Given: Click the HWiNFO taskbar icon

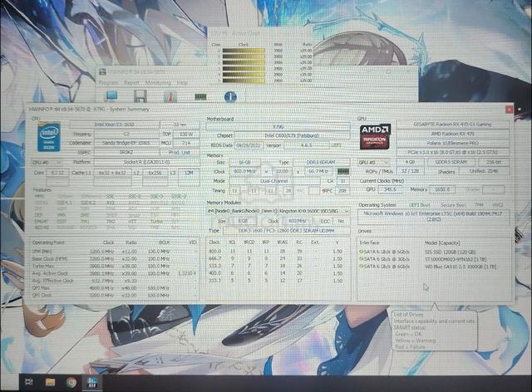Looking at the screenshot, I should 91,383.
